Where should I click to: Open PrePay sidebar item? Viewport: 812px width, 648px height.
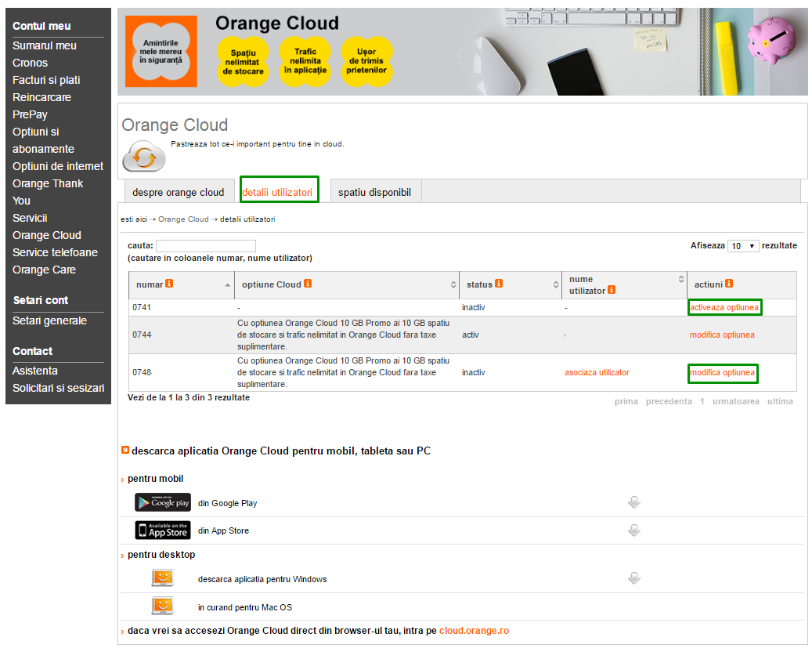pos(30,114)
